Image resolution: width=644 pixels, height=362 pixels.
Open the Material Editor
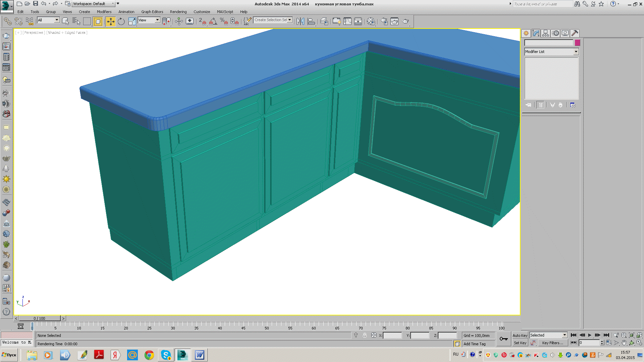[x=371, y=21]
